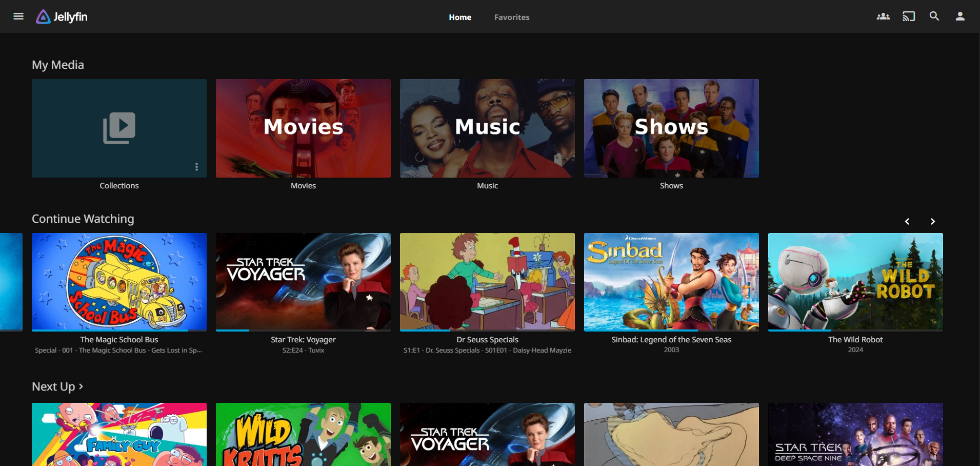This screenshot has width=980, height=466.
Task: Click Daisy-Head Mayzie episode subtitle
Action: tap(487, 351)
